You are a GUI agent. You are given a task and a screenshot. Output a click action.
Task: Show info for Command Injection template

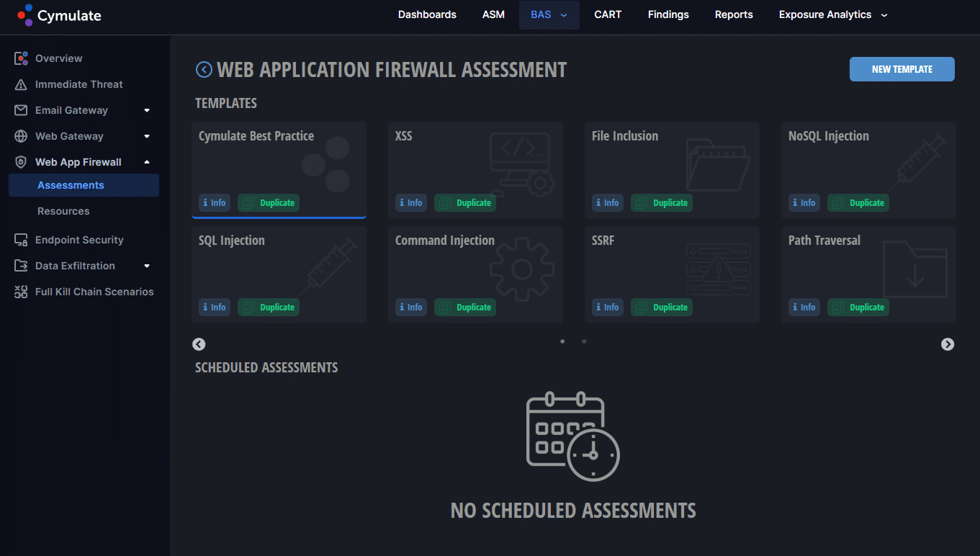click(x=411, y=308)
